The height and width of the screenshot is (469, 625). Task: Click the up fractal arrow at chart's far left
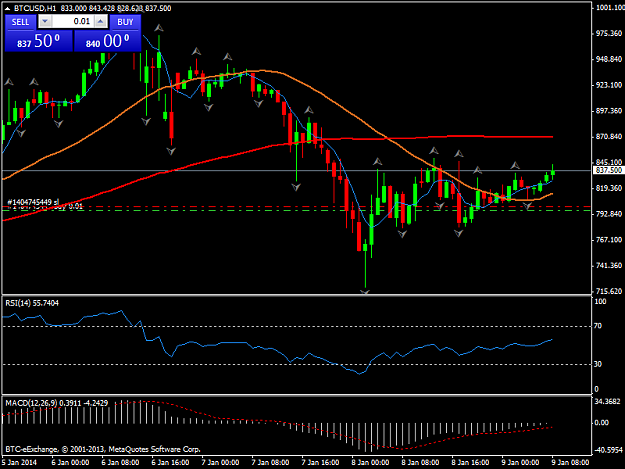9,82
